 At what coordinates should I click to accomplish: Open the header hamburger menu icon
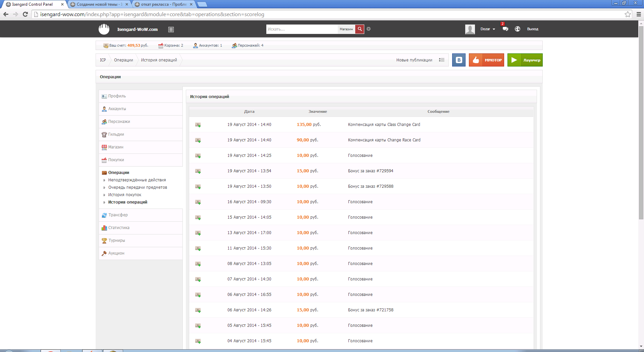pos(171,30)
